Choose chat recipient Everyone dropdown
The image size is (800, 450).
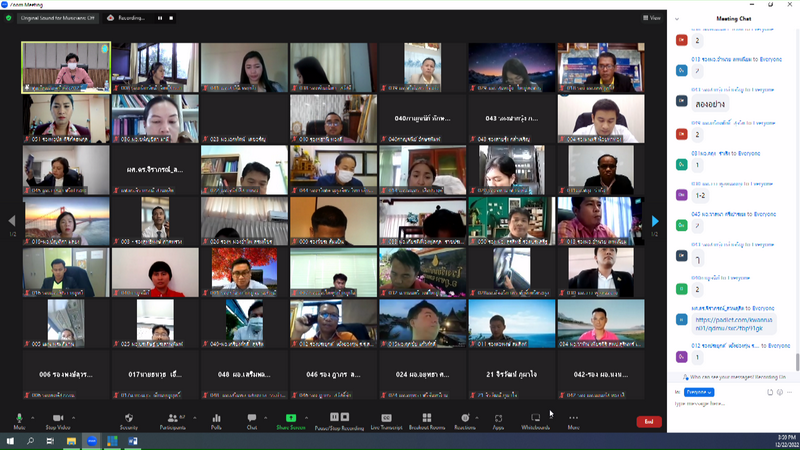[698, 392]
